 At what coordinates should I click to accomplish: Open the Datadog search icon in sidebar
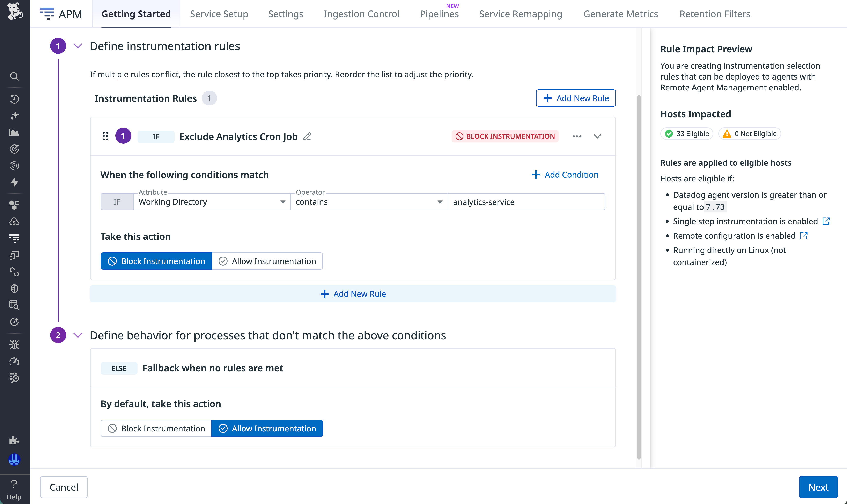(x=14, y=76)
